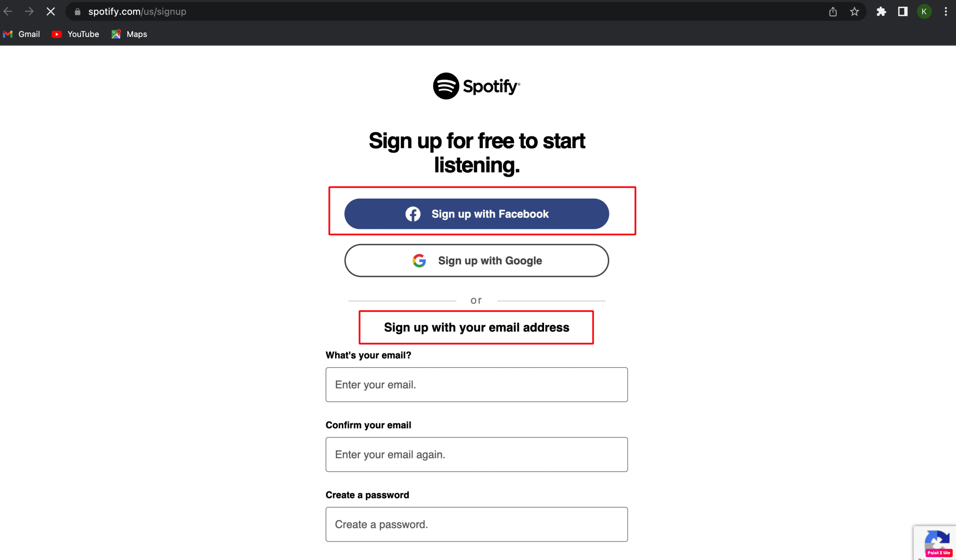Click the browser split-screen toggle icon
This screenshot has width=956, height=560.
coord(903,11)
